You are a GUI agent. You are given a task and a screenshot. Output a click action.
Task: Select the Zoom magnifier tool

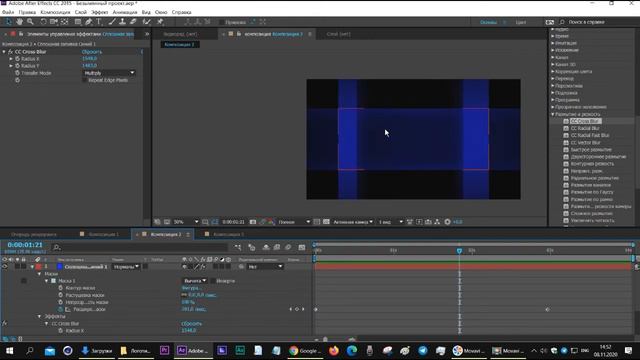point(30,22)
